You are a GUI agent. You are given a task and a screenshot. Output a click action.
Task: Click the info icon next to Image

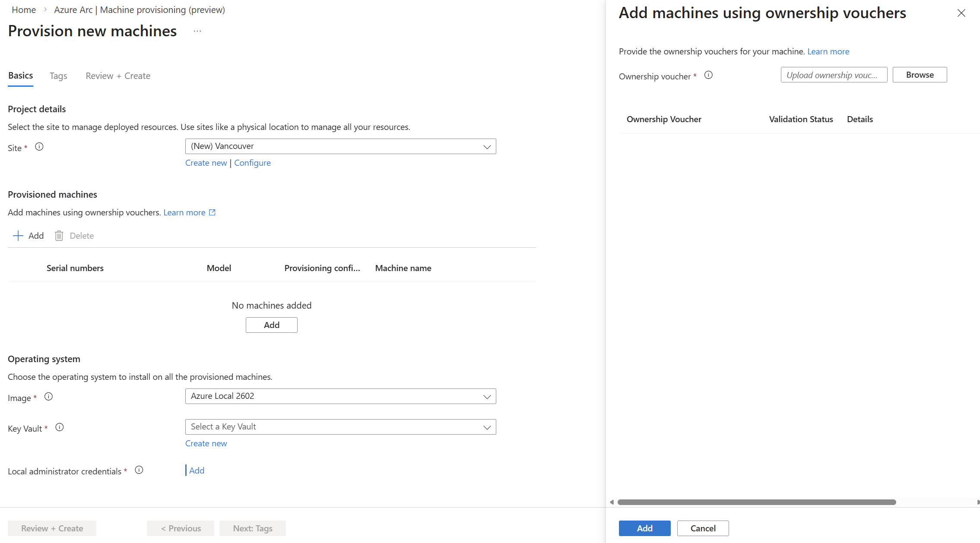pyautogui.click(x=48, y=397)
